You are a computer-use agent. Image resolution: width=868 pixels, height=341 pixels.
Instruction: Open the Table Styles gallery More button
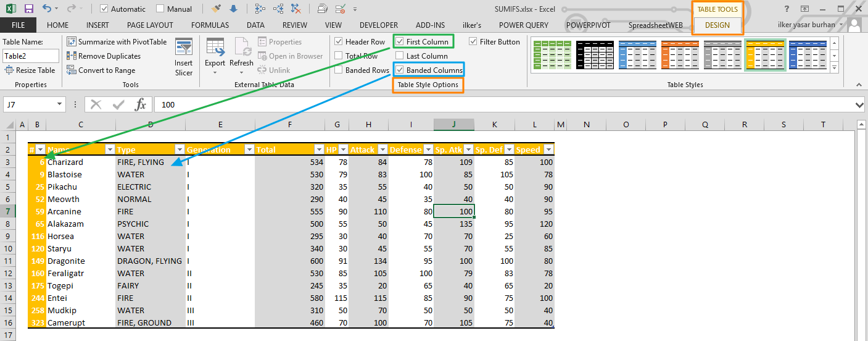pos(834,67)
